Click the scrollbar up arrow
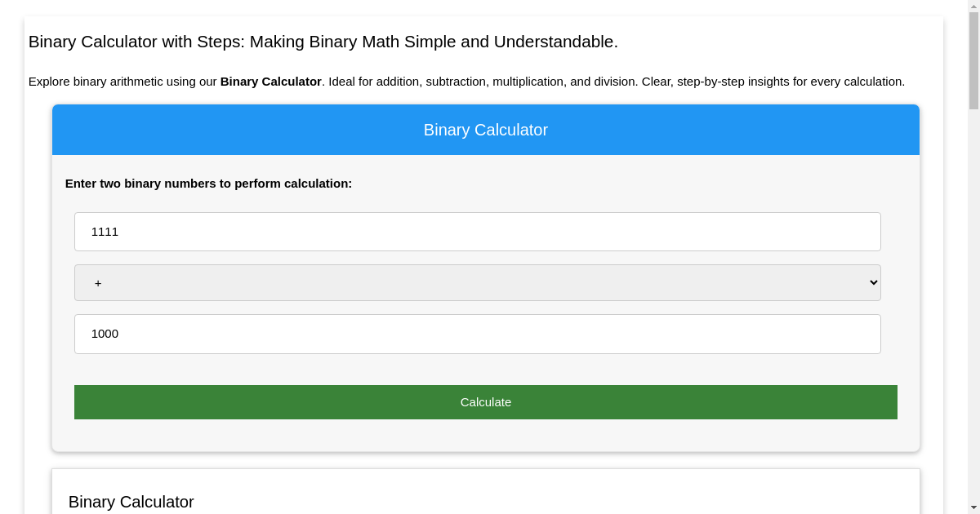This screenshot has width=980, height=514. (973, 6)
